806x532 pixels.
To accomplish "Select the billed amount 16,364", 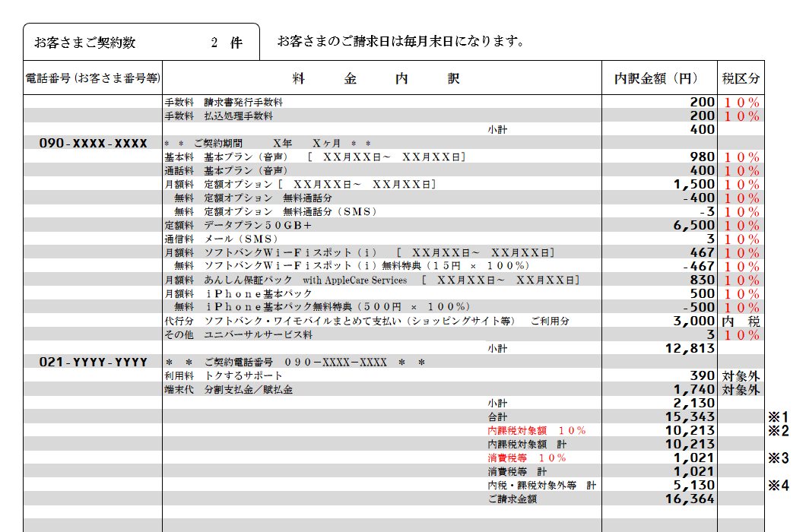I will [690, 499].
